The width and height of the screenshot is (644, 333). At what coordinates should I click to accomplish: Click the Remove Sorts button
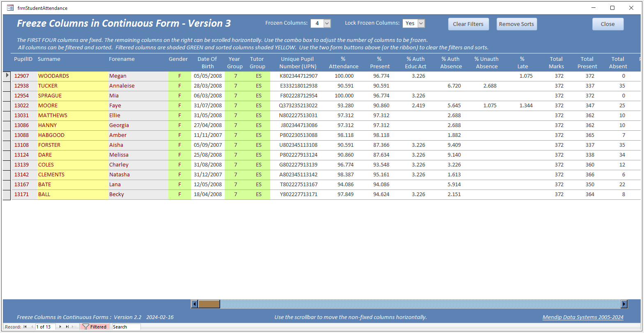click(516, 24)
